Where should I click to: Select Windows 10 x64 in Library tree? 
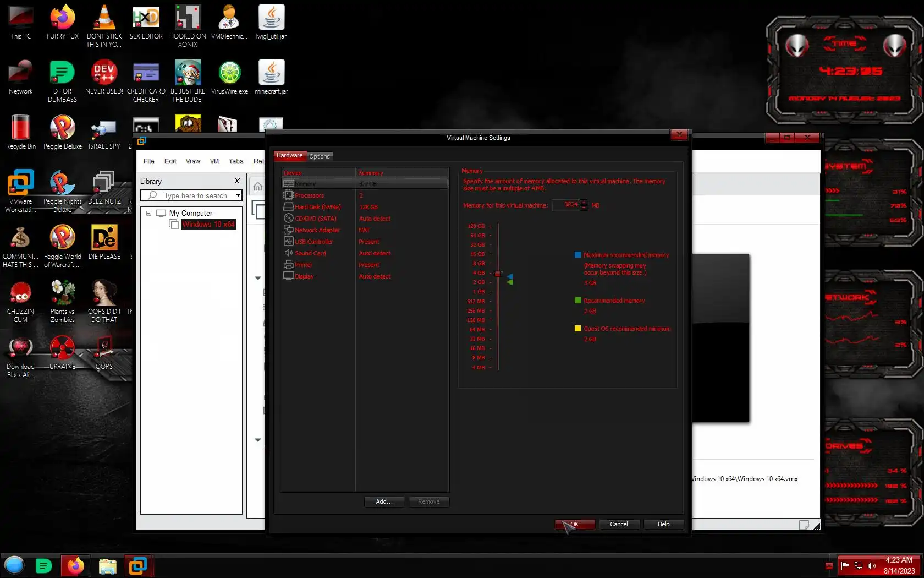point(208,224)
